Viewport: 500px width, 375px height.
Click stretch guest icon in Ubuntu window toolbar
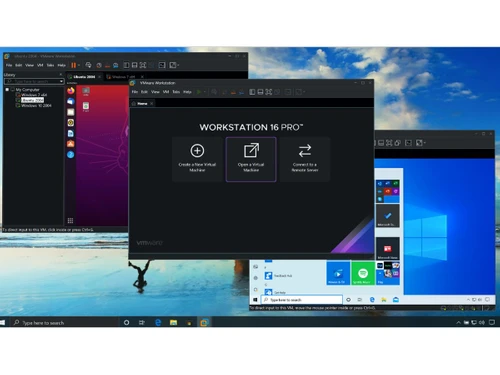click(x=173, y=65)
